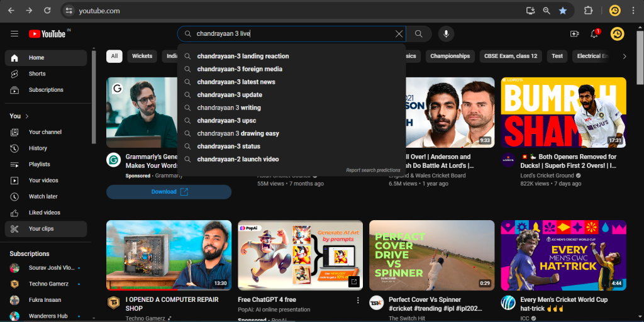This screenshot has width=644, height=322.
Task: Open Fukra Insaan subscription
Action: (45, 300)
